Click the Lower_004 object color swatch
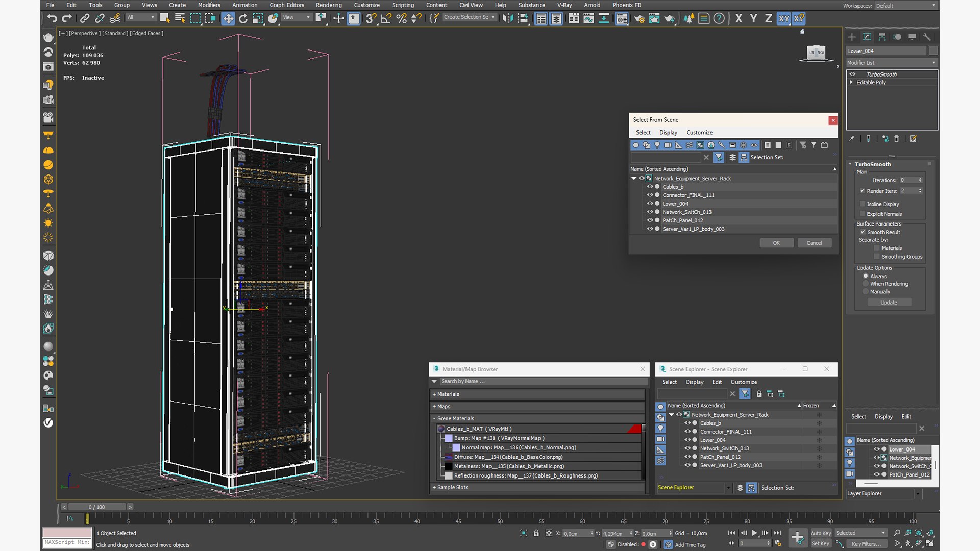 click(x=933, y=51)
